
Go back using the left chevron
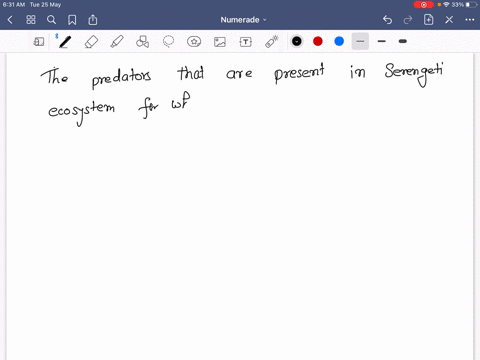click(x=10, y=20)
